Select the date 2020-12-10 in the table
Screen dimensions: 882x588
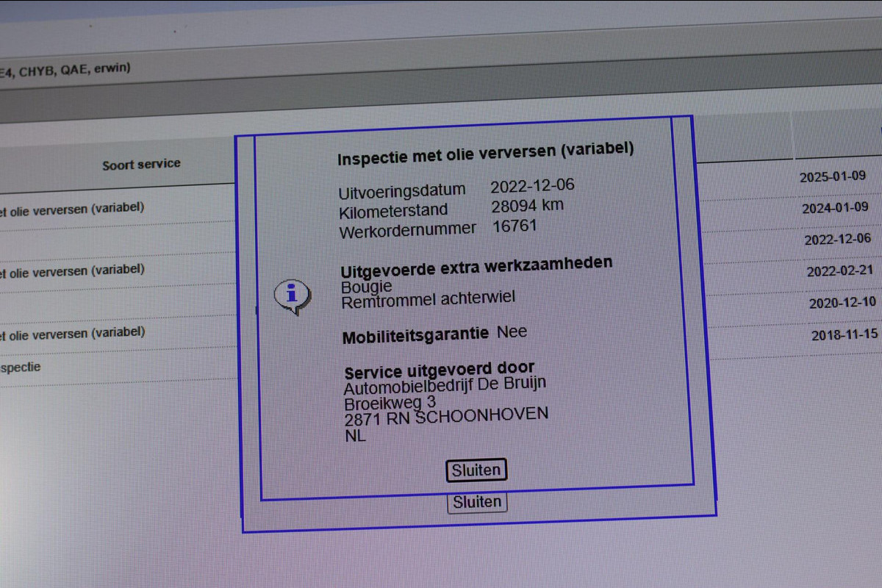click(842, 303)
